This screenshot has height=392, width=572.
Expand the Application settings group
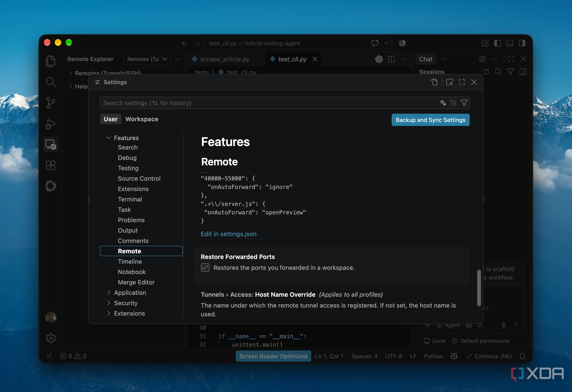coord(109,292)
